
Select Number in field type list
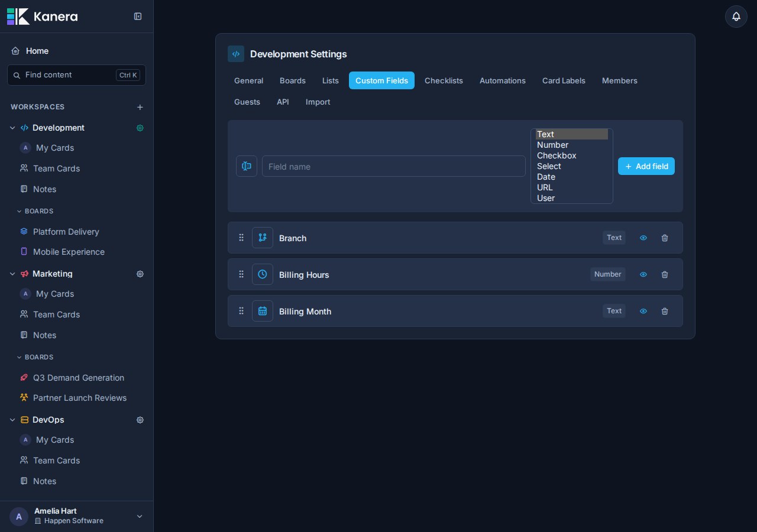click(572, 145)
